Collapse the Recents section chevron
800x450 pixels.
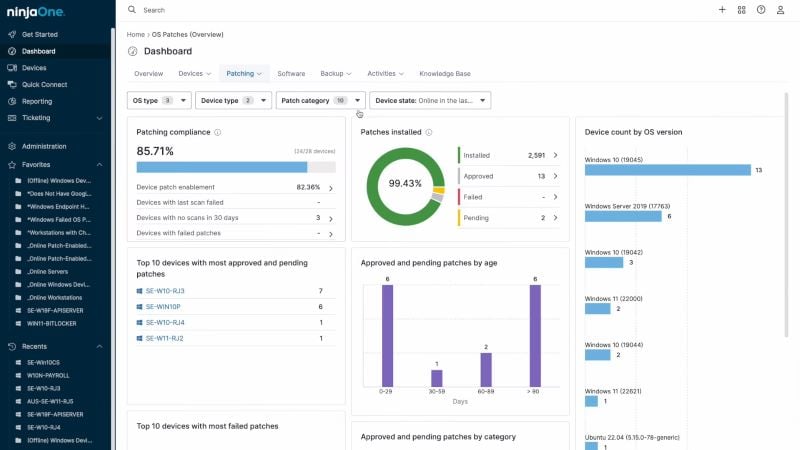tap(99, 346)
